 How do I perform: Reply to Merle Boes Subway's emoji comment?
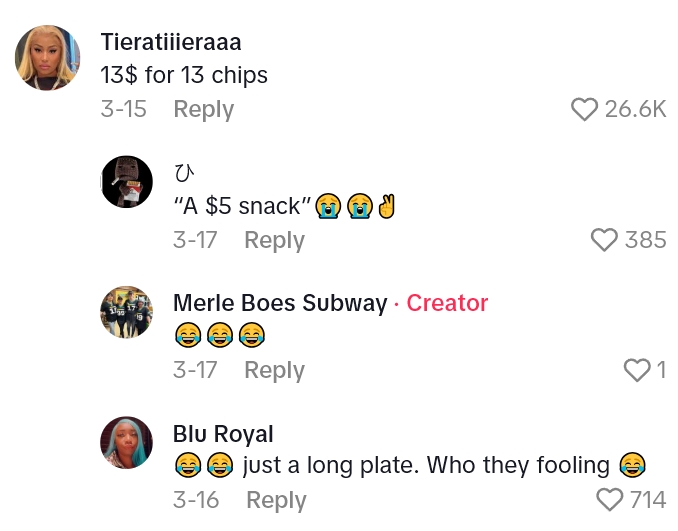tap(274, 370)
